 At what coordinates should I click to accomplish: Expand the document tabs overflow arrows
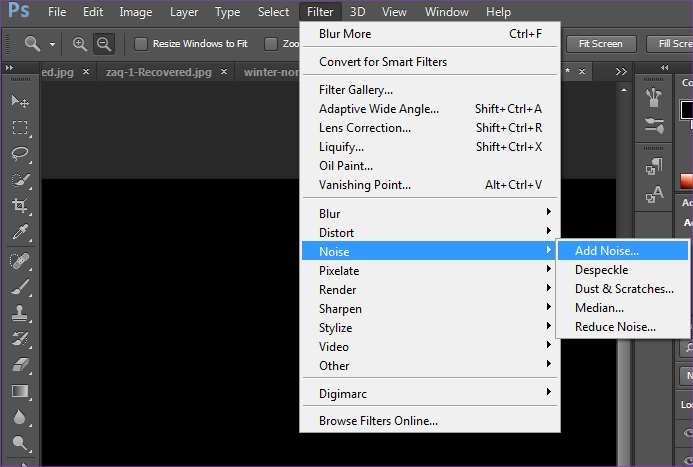point(622,73)
